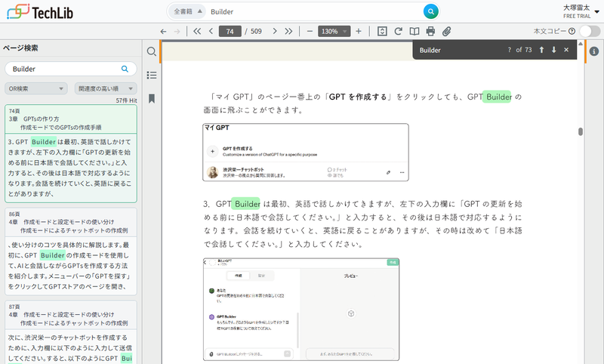Click the highlighted Builder in step 3
The width and height of the screenshot is (604, 364).
tap(246, 204)
